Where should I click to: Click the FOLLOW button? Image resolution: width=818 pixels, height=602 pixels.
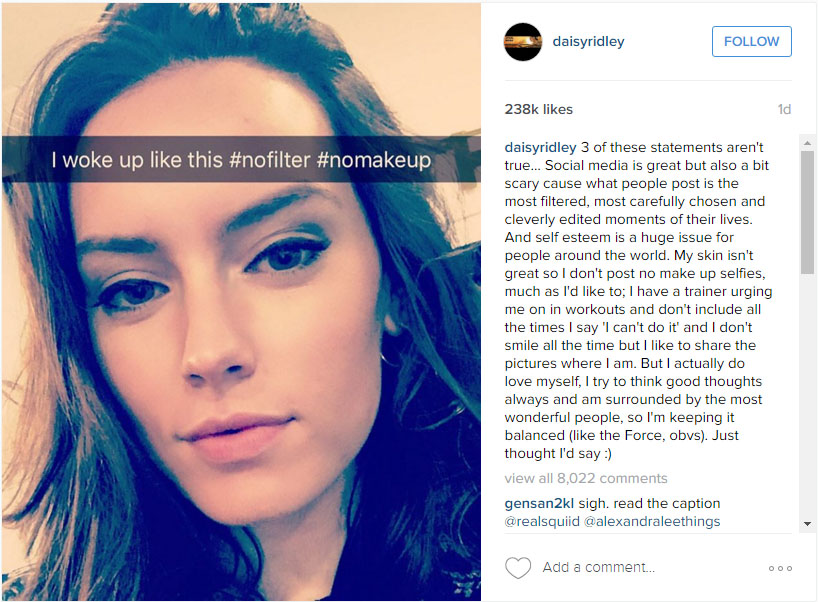[751, 41]
